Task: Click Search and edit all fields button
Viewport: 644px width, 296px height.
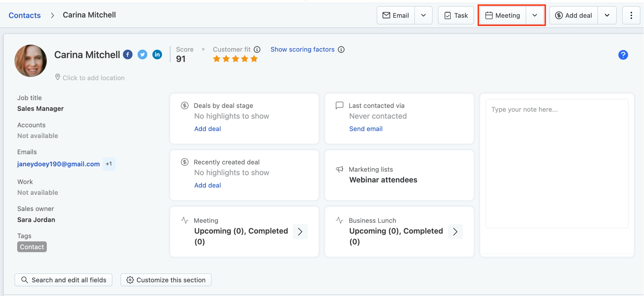Action: (63, 280)
